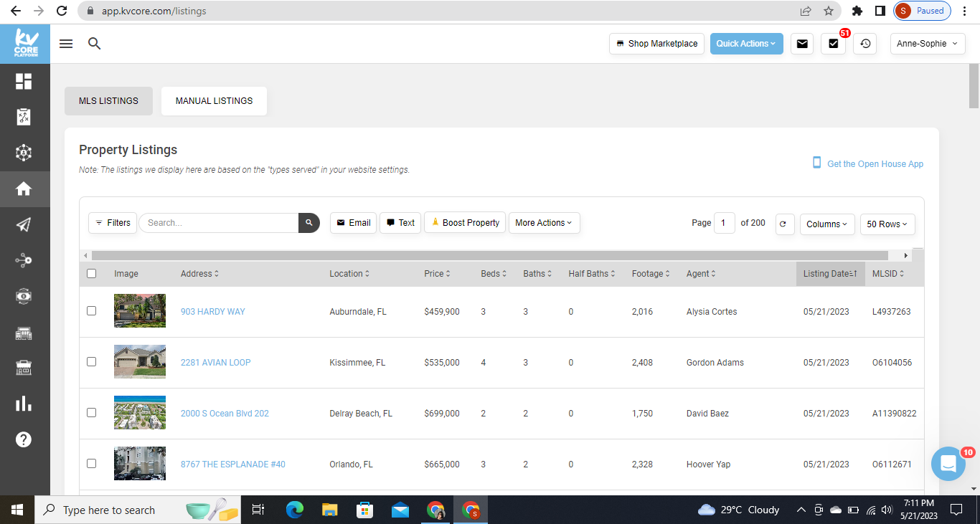Open the browser extensions puzzle icon
Screen dimensions: 980x524
[x=857, y=11]
